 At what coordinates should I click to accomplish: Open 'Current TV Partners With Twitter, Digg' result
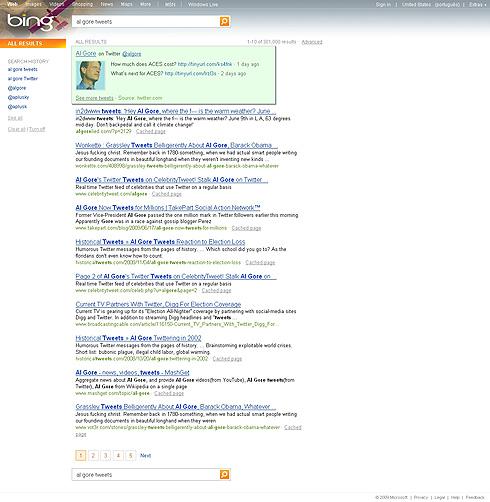click(158, 304)
